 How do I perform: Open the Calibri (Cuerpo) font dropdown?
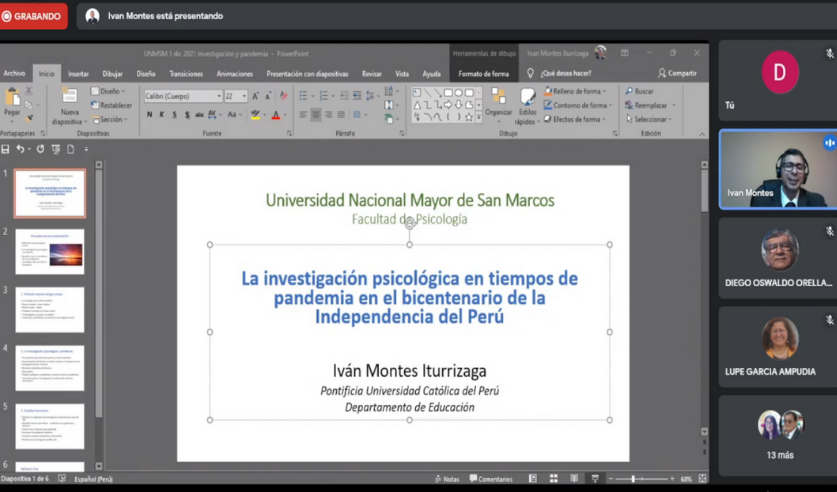point(219,96)
